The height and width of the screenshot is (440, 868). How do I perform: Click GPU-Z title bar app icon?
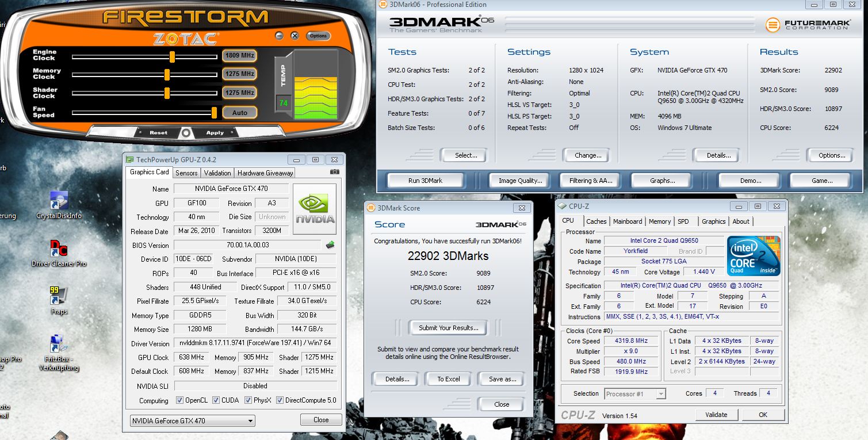[130, 159]
